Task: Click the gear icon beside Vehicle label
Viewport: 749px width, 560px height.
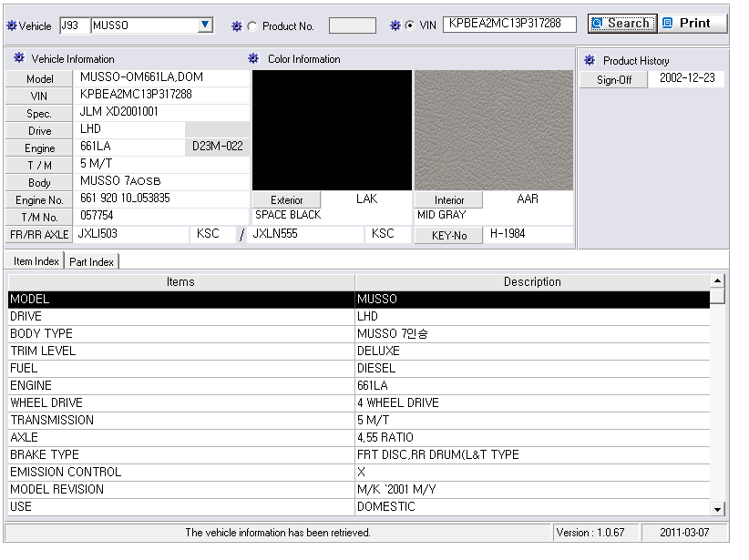Action: pos(12,25)
